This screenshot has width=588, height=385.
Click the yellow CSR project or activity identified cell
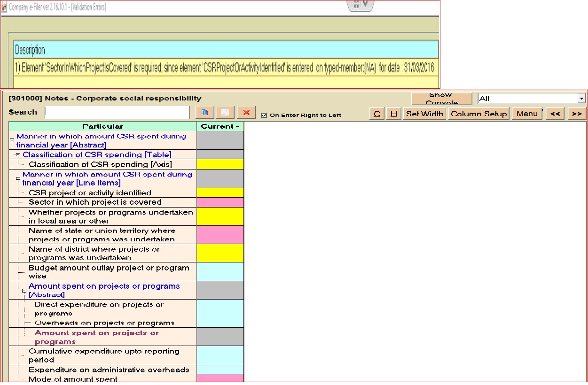pos(220,192)
